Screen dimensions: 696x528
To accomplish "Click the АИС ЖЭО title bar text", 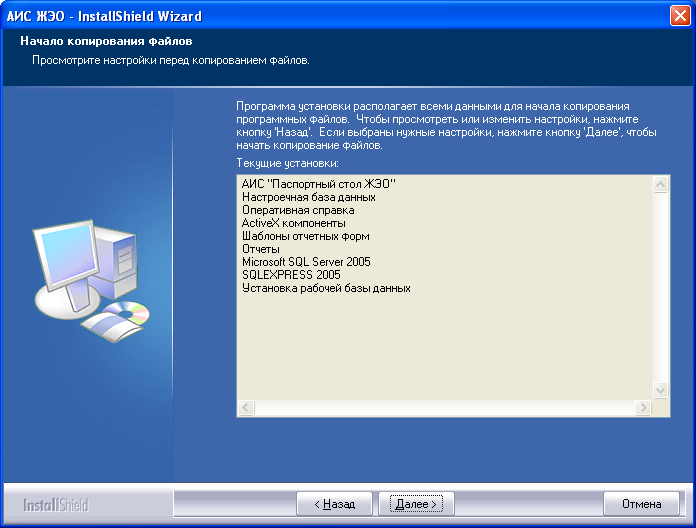I will [104, 16].
